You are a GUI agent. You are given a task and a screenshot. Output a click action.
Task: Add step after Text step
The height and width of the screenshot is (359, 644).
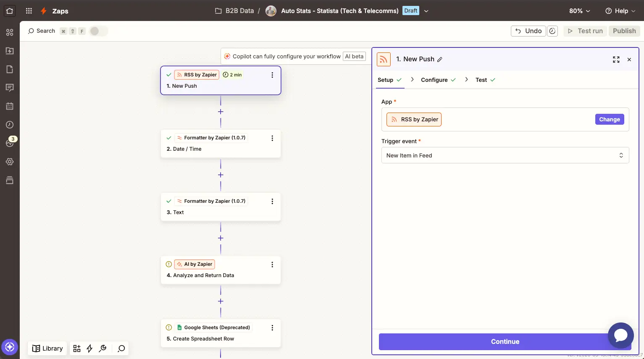(x=221, y=238)
